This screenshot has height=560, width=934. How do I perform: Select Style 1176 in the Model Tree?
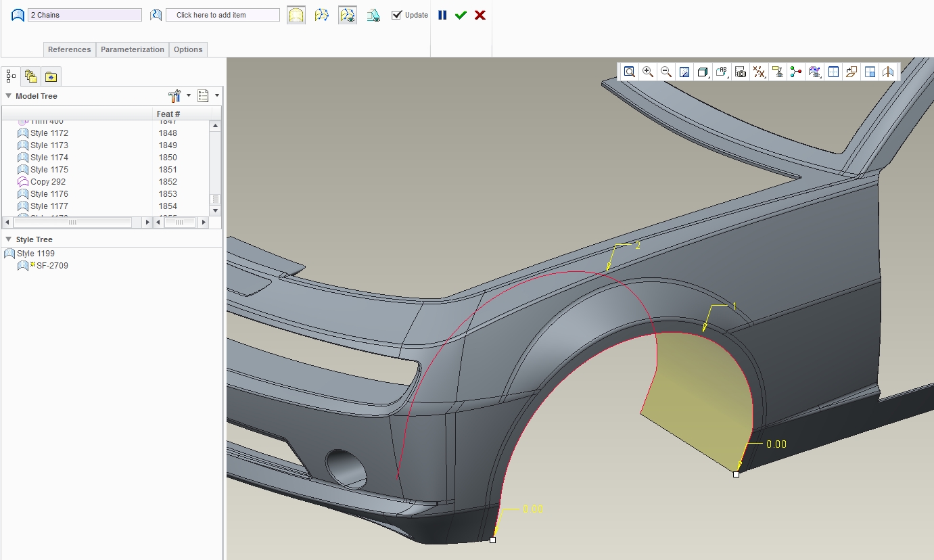[x=49, y=194]
